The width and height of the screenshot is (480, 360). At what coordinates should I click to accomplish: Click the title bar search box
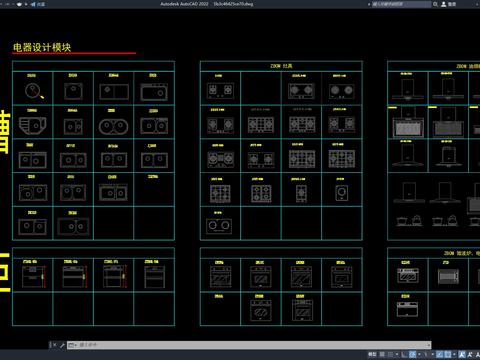[x=401, y=4]
